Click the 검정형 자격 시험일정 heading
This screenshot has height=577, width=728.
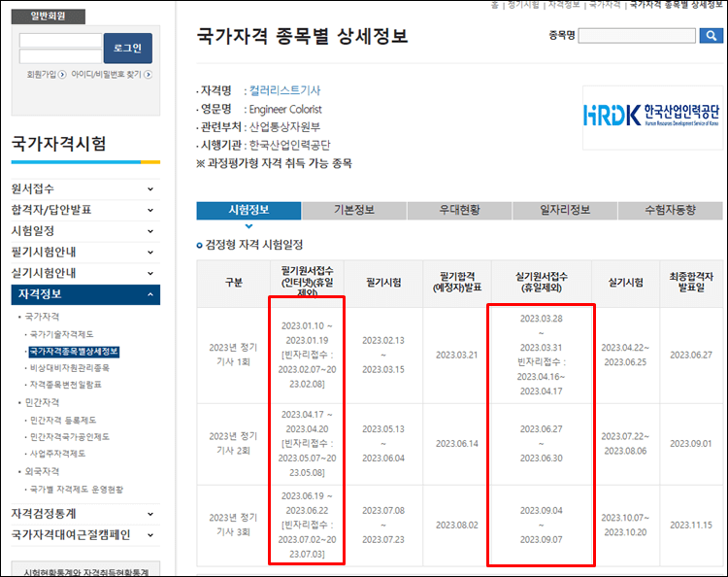[254, 245]
